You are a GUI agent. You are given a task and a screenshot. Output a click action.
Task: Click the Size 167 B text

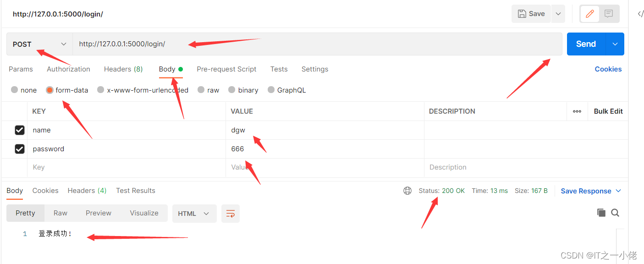pyautogui.click(x=531, y=191)
